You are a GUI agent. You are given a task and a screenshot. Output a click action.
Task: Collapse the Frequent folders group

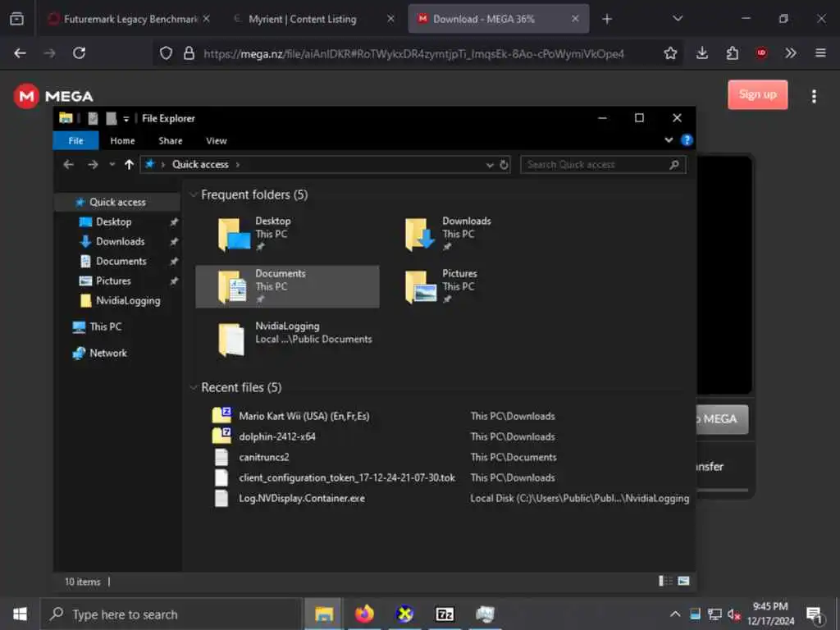[x=194, y=194]
